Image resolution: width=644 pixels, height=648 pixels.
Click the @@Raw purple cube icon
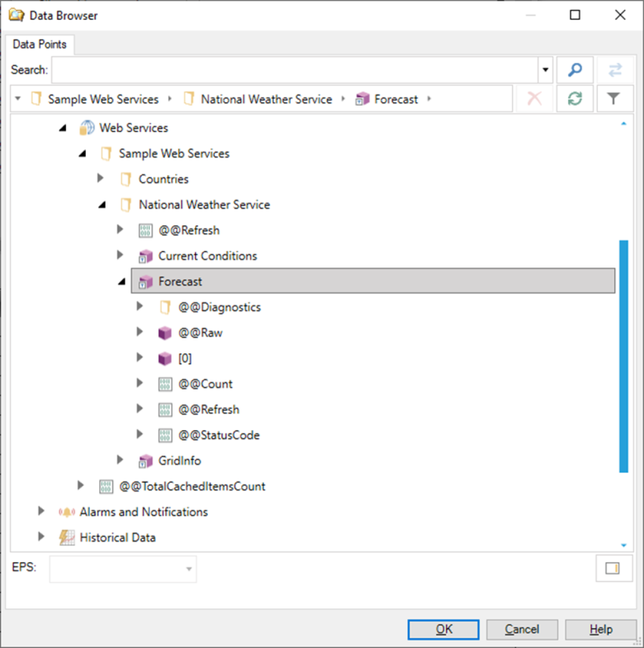pyautogui.click(x=165, y=333)
